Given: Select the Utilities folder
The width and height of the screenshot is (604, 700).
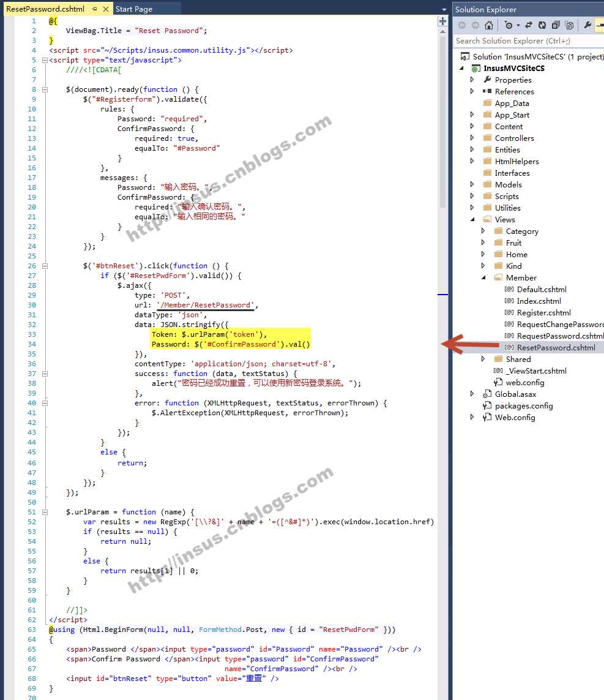Looking at the screenshot, I should pyautogui.click(x=508, y=208).
